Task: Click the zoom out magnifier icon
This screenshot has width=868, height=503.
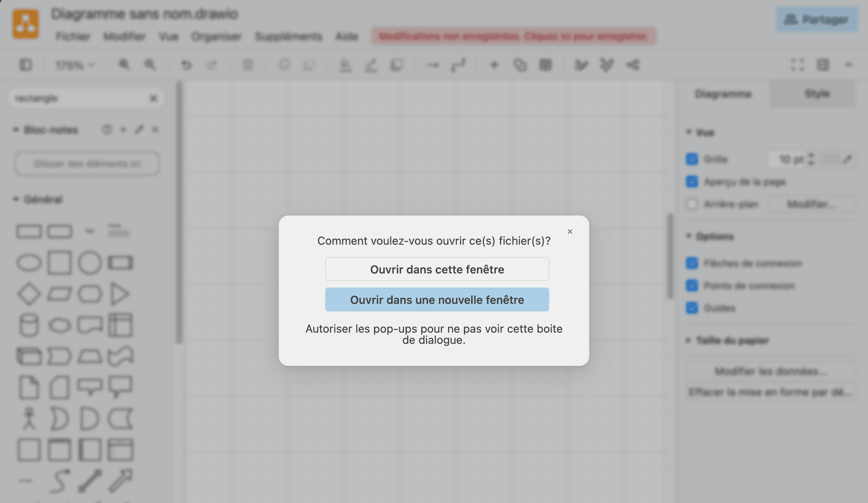Action: click(x=150, y=64)
